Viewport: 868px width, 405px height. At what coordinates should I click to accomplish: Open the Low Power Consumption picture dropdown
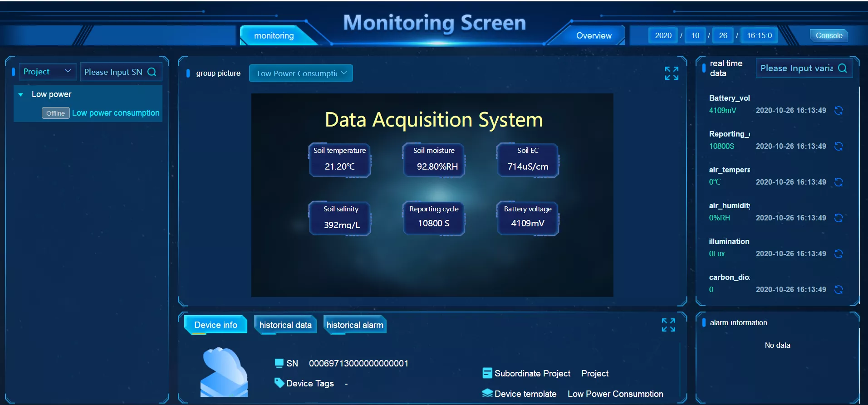coord(301,73)
